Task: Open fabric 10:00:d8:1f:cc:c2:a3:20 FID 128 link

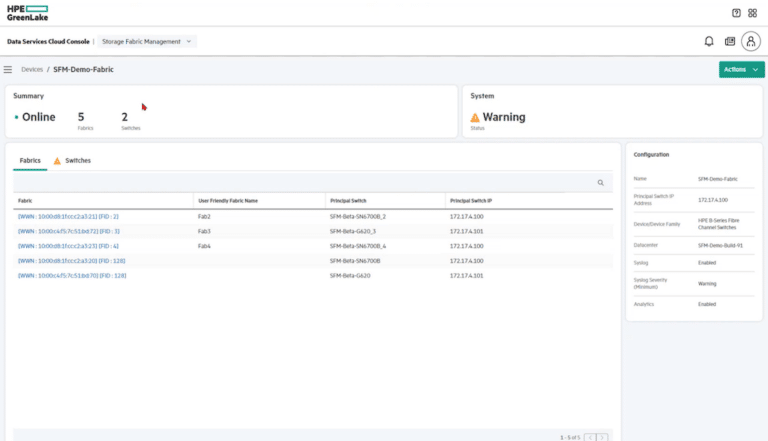Action: point(72,261)
